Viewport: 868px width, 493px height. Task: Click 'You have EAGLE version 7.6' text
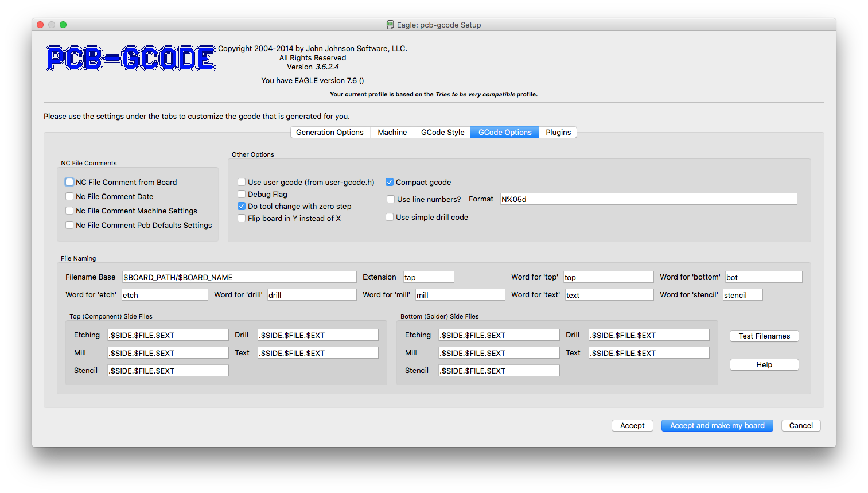click(313, 80)
